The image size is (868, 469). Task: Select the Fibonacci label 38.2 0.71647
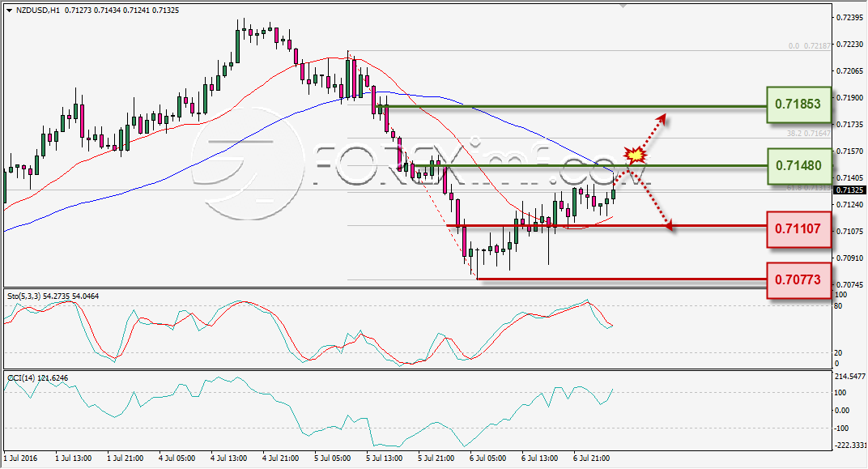pyautogui.click(x=808, y=134)
